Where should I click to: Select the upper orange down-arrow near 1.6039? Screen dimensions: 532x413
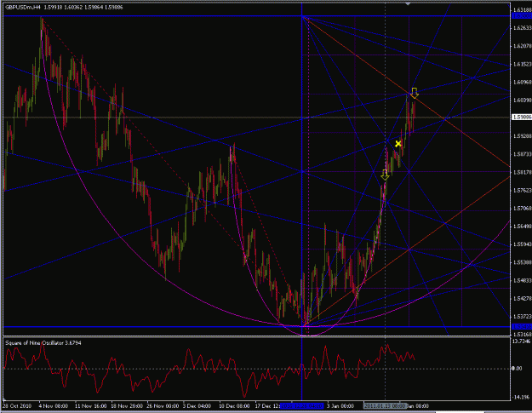415,93
